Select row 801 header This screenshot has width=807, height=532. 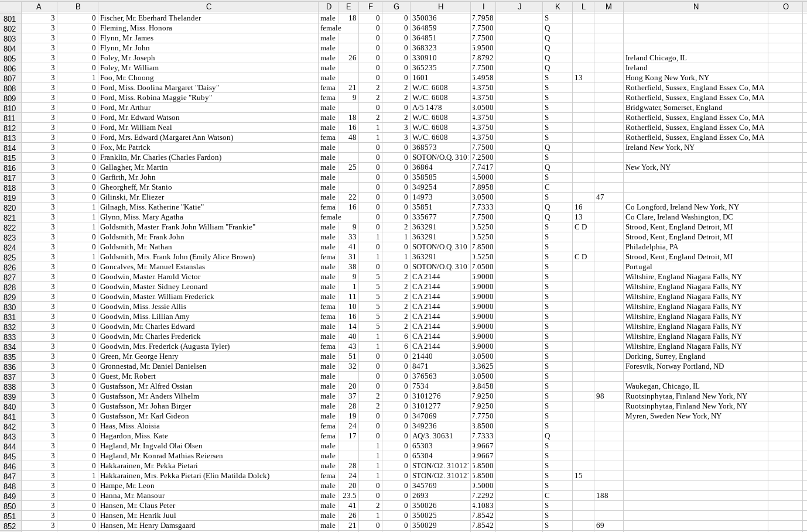pos(10,19)
